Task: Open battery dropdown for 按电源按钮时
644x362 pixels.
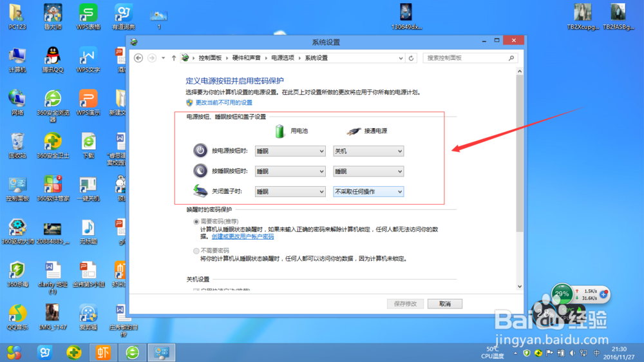Action: coord(290,151)
